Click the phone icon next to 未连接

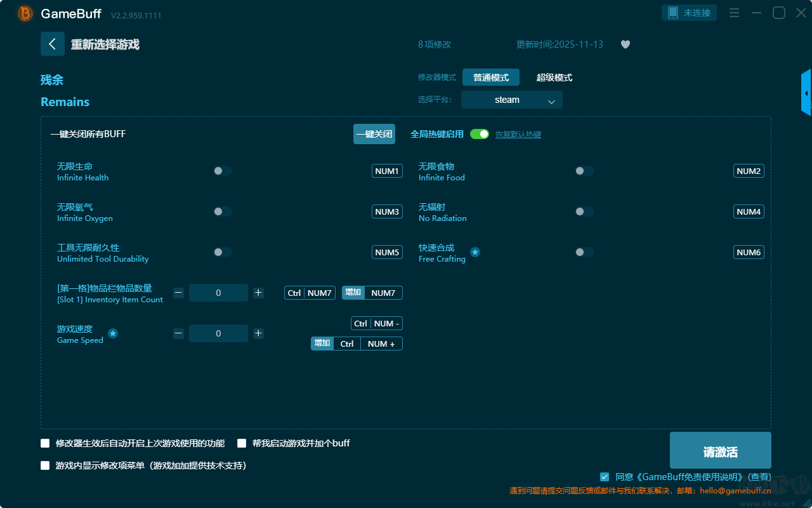pos(673,13)
